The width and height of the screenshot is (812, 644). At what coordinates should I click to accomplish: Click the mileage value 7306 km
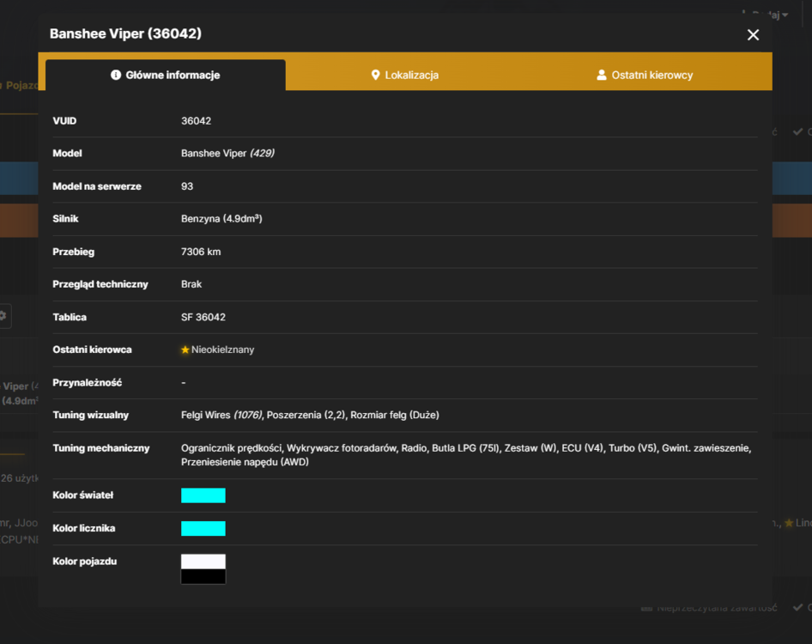[x=201, y=252]
